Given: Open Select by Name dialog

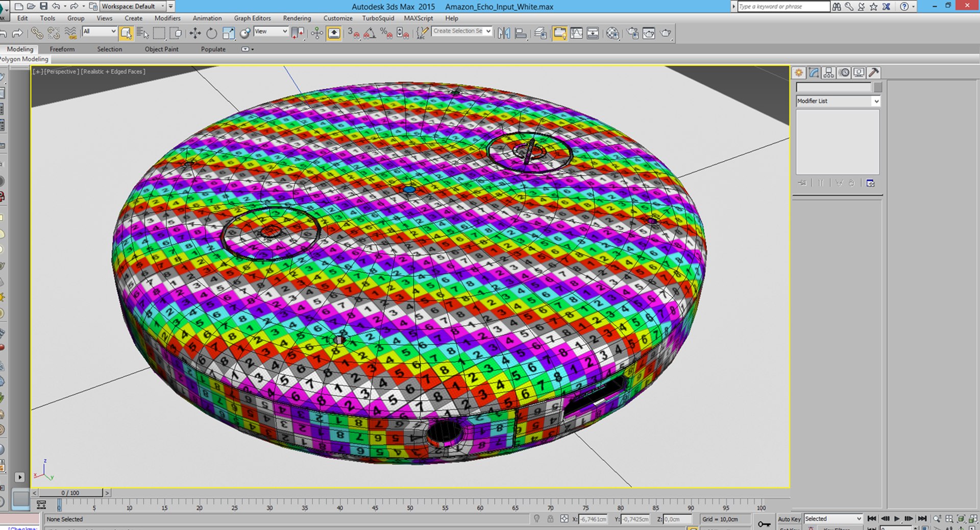Looking at the screenshot, I should click(x=143, y=33).
